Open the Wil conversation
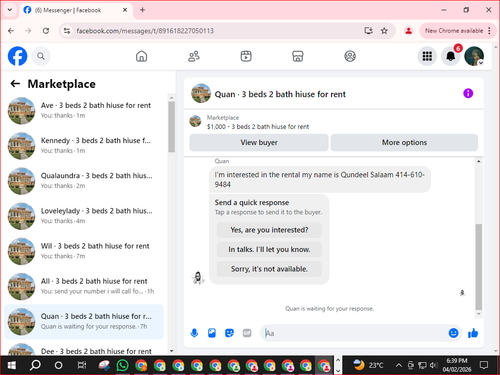500x375 pixels. [x=84, y=251]
